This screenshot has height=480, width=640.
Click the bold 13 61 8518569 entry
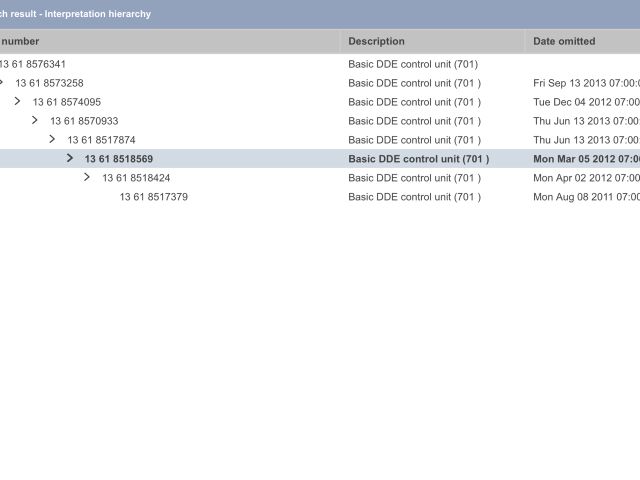tap(118, 159)
